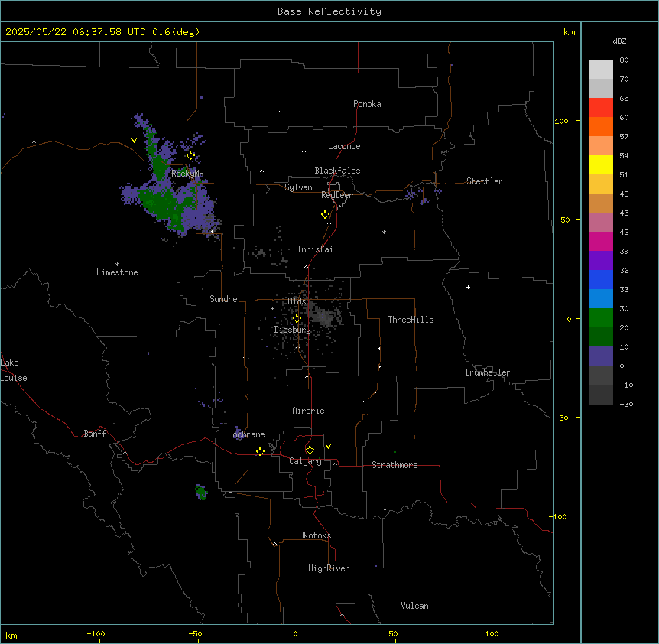
Task: Click the Stettler town label
Action: [485, 181]
